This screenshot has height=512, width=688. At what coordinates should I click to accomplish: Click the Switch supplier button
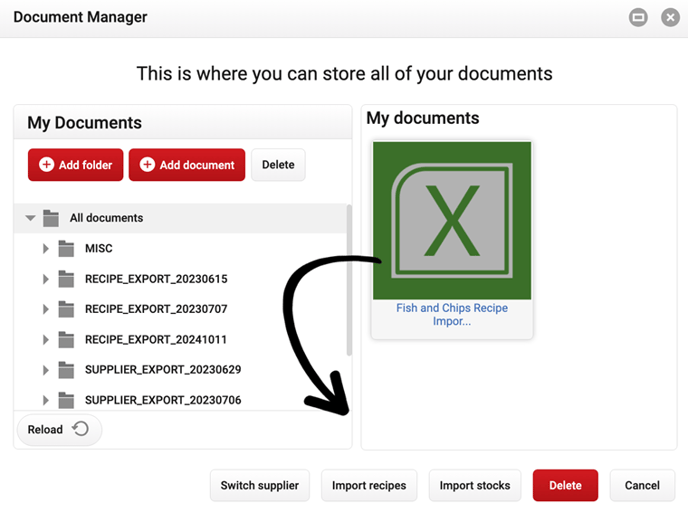tap(260, 485)
